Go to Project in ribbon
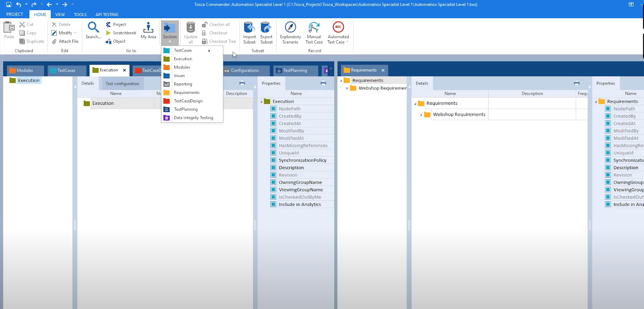The width and height of the screenshot is (644, 309). coord(116,25)
